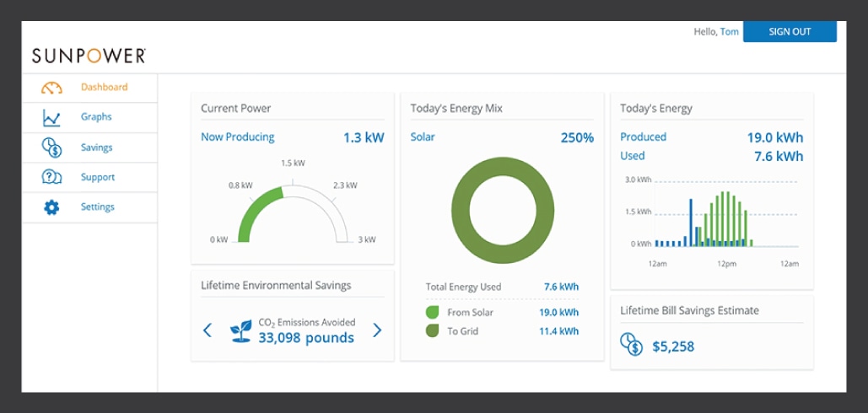This screenshot has width=868, height=413.
Task: Click the user name Tom link
Action: (x=729, y=31)
